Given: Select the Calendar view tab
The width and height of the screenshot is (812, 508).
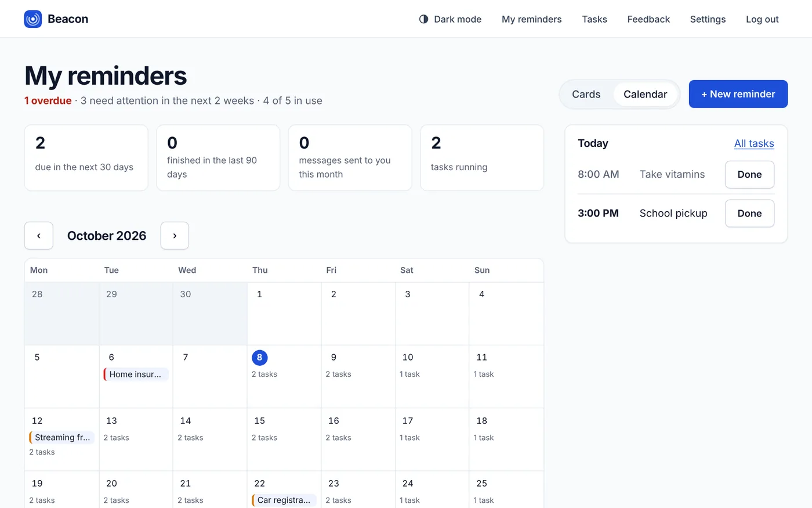Looking at the screenshot, I should (645, 94).
